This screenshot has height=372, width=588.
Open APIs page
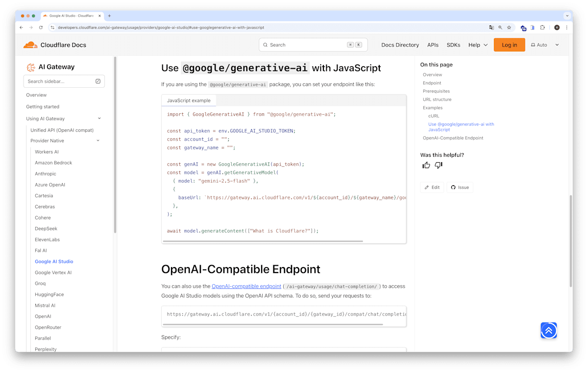click(433, 45)
